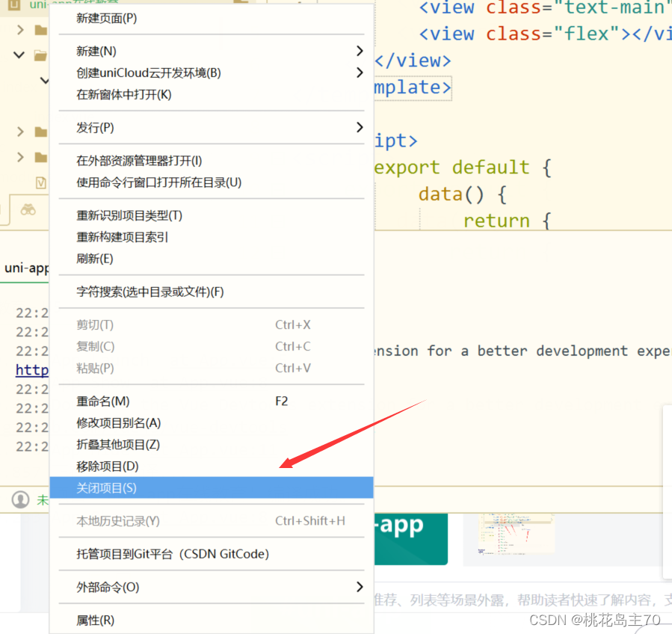Open the 创建uniCloud云开发环境(B) submenu
This screenshot has width=672, height=634.
pos(360,73)
